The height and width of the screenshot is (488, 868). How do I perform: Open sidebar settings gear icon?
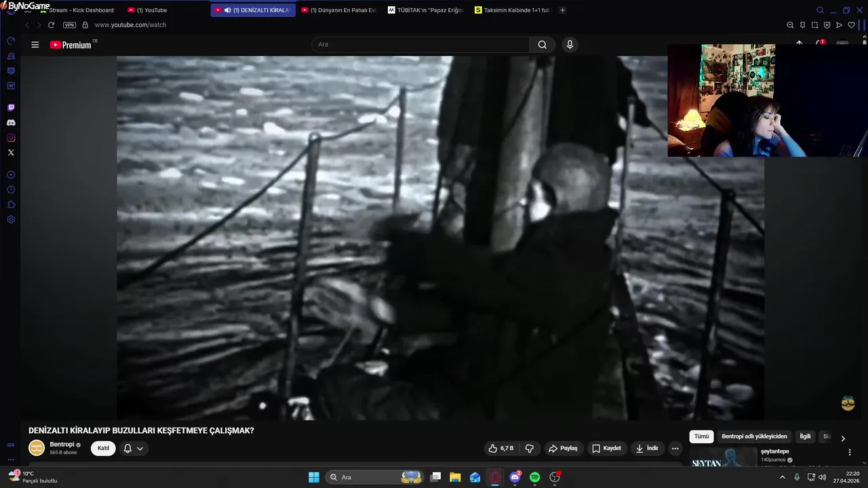[x=11, y=220]
